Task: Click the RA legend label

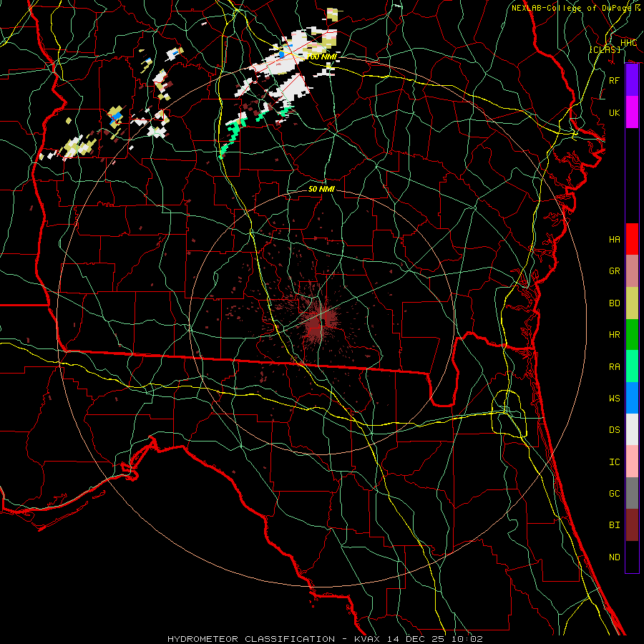Action: point(615,367)
